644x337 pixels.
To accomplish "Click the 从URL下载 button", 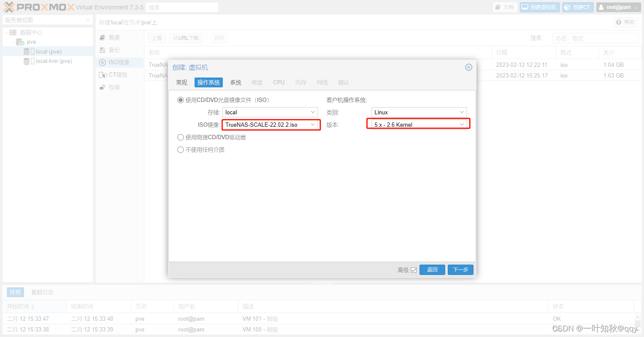I will point(186,38).
